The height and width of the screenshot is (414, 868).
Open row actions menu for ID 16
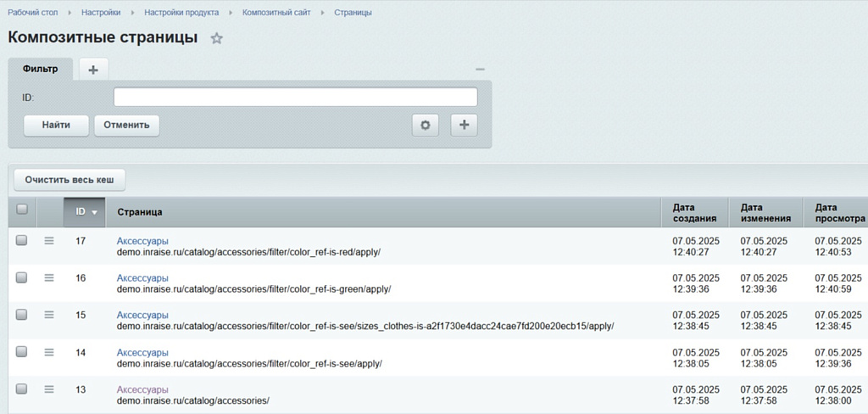49,277
